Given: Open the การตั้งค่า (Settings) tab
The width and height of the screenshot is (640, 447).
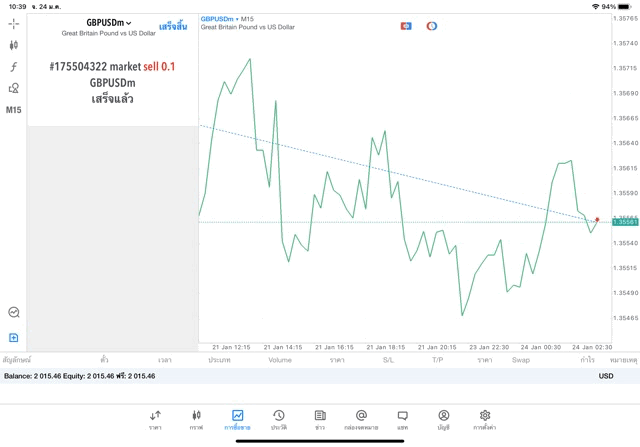Looking at the screenshot, I should point(484,419).
